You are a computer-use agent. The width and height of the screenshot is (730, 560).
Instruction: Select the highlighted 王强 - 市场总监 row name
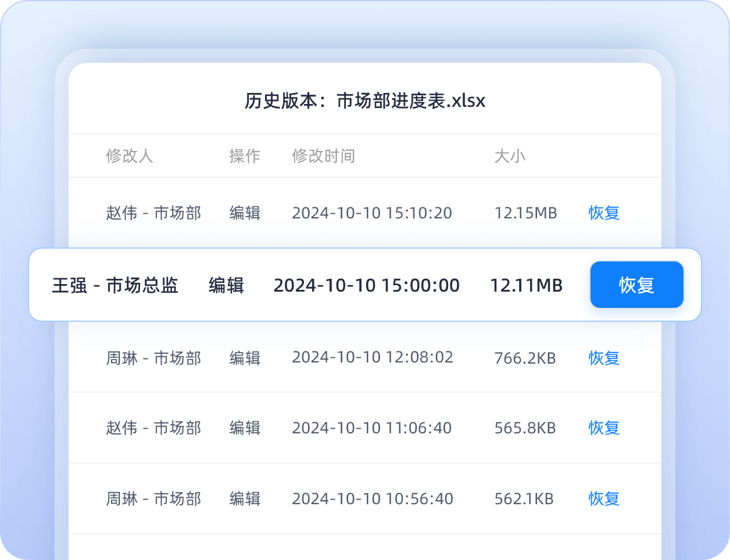coord(115,285)
